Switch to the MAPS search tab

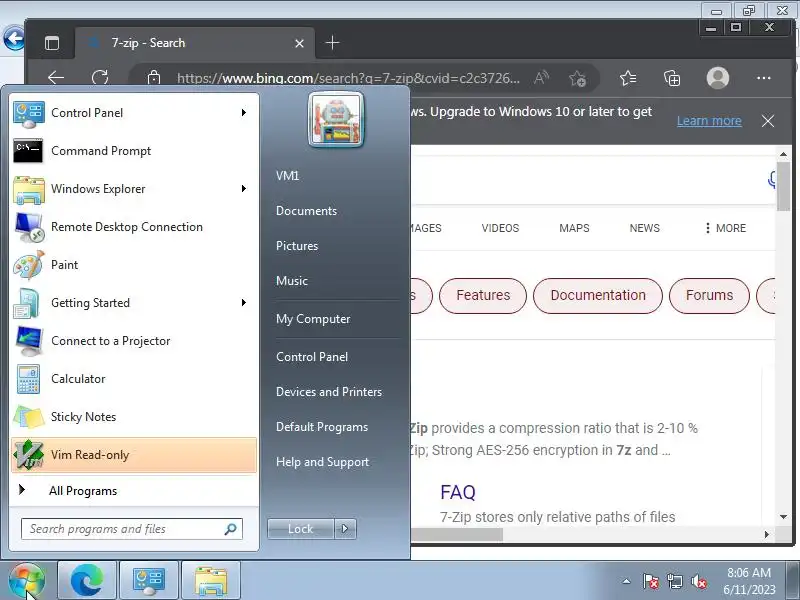point(574,228)
